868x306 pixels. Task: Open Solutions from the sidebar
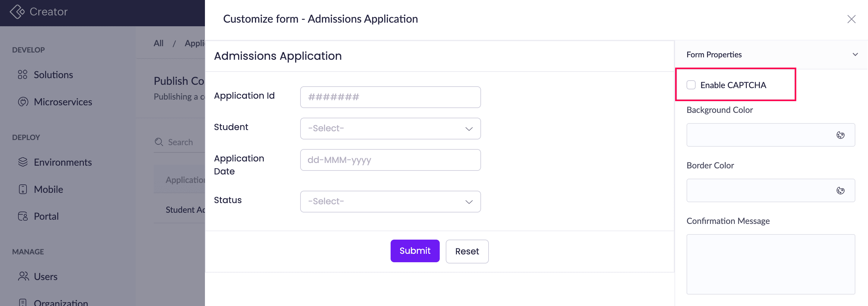coord(53,75)
